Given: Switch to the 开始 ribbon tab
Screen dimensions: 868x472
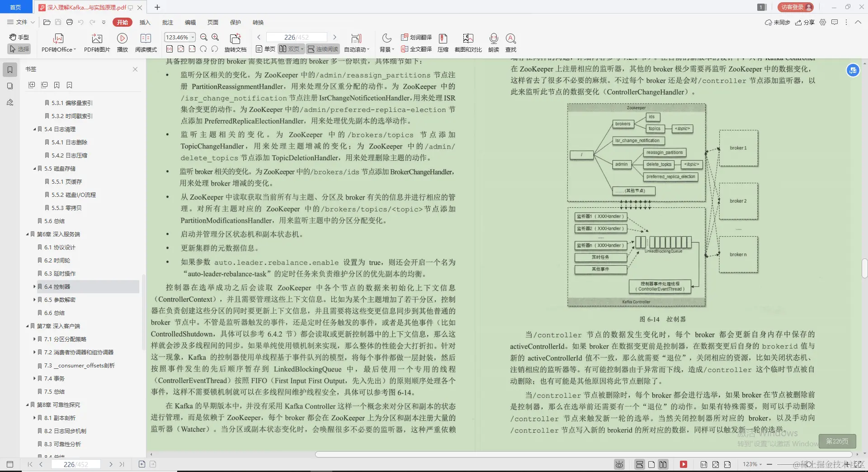Looking at the screenshot, I should tap(122, 22).
